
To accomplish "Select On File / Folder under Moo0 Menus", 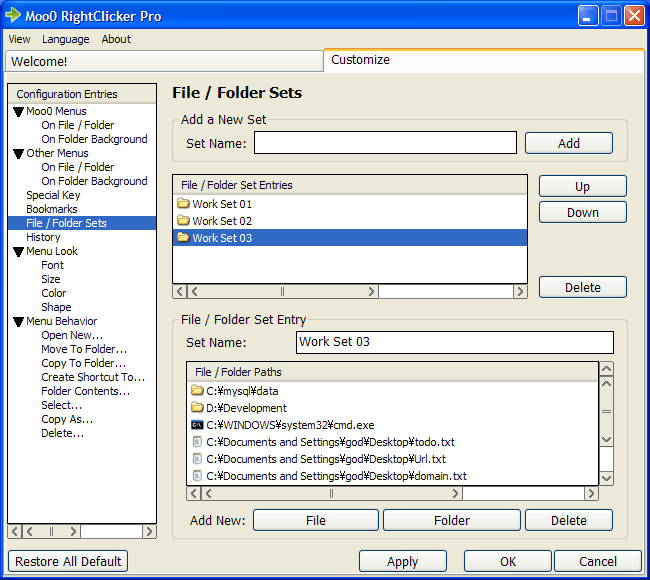I will [x=78, y=125].
